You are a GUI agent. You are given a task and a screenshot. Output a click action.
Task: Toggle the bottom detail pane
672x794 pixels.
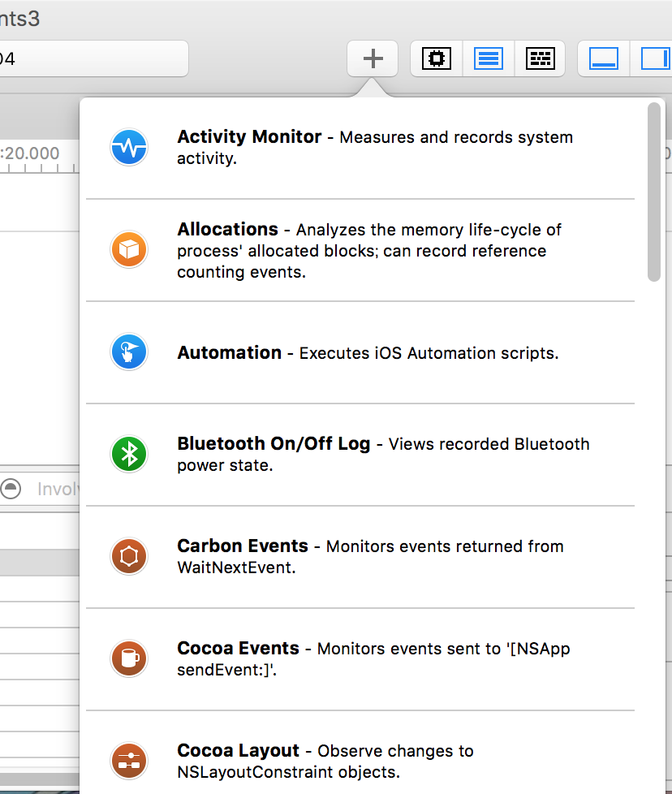(603, 58)
